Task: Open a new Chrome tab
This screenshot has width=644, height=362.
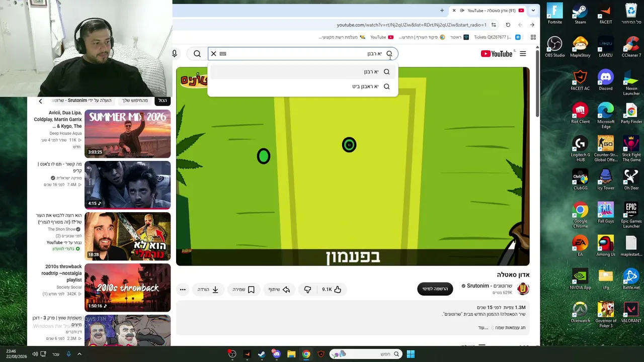Action: (442, 11)
